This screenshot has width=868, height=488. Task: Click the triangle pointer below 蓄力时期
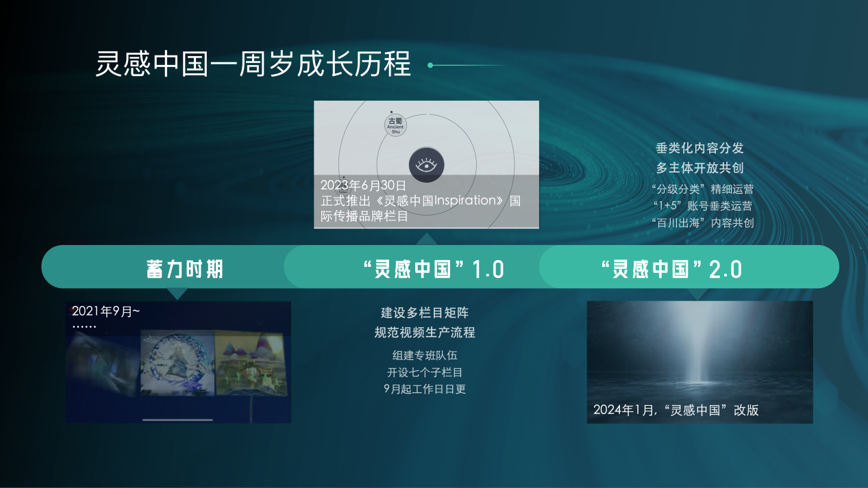(x=177, y=294)
